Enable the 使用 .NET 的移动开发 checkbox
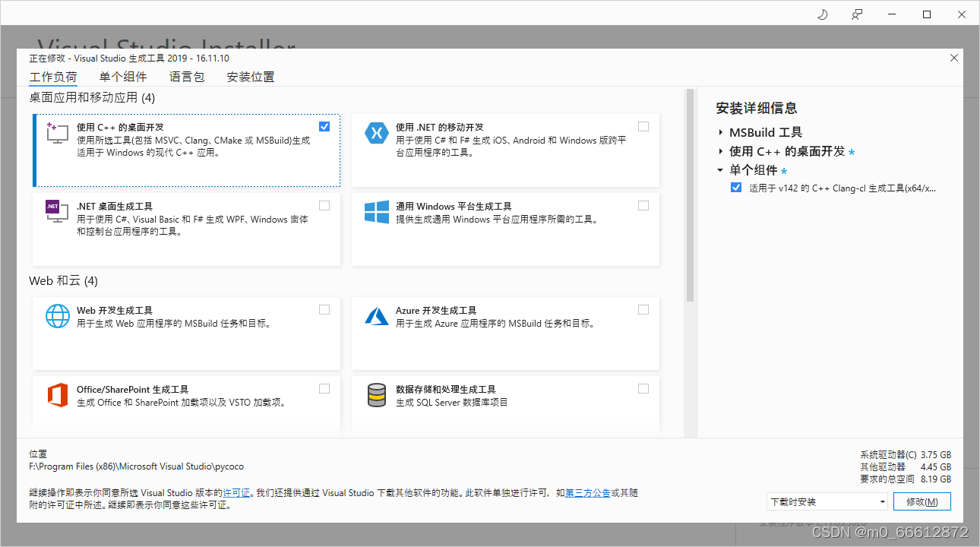 point(643,126)
